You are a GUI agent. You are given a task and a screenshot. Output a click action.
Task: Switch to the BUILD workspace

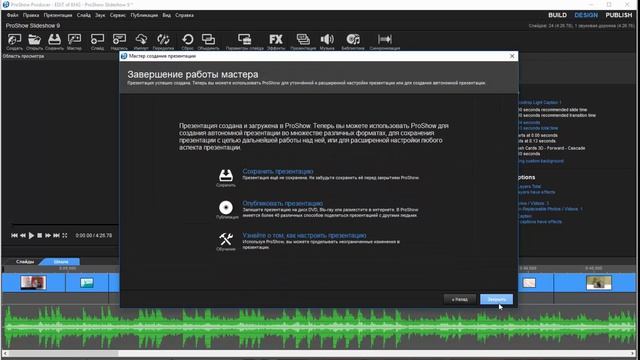[x=557, y=15]
